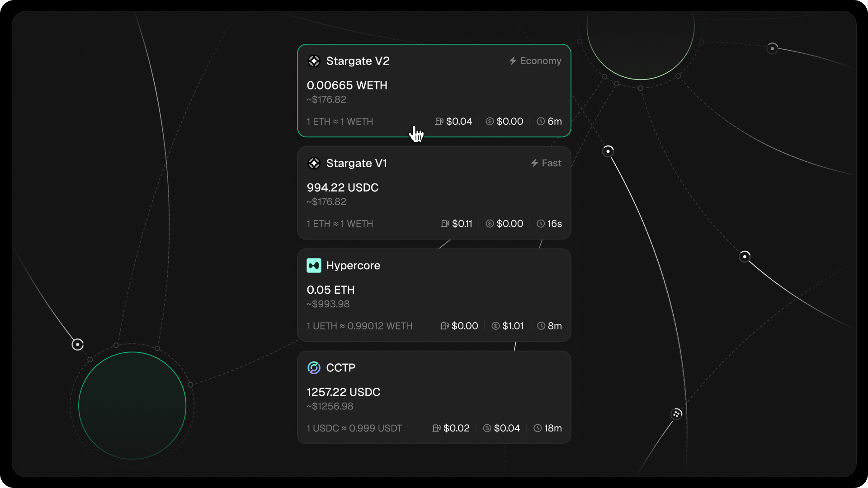Screen dimensions: 868x488
Task: Click the 0.00665 WETH amount
Action: point(347,85)
